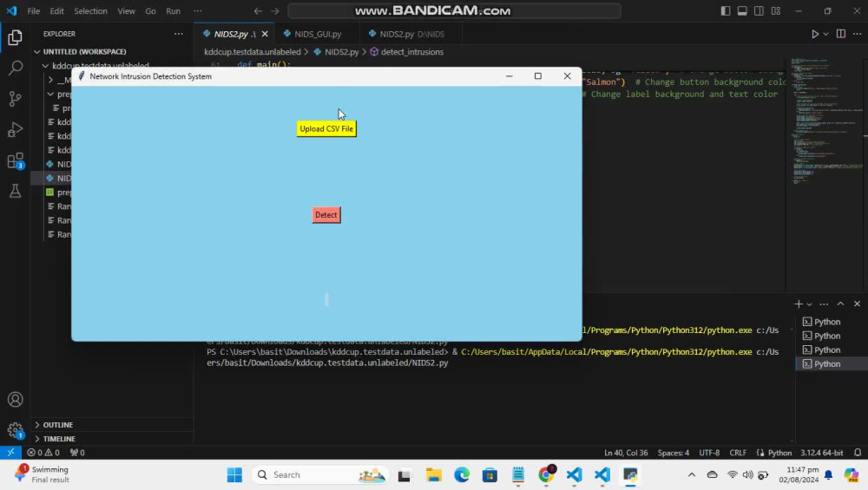Open the Search view in the activity bar
The image size is (868, 490).
[15, 68]
